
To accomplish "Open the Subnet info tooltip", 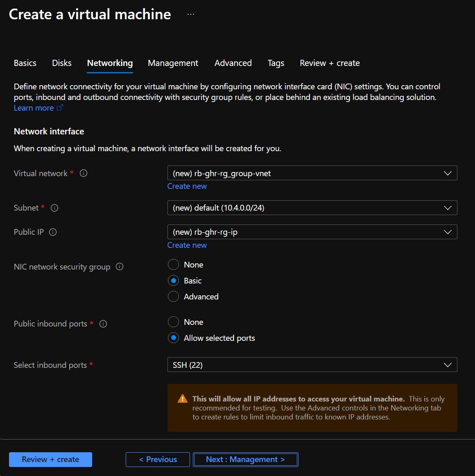I will coord(54,208).
